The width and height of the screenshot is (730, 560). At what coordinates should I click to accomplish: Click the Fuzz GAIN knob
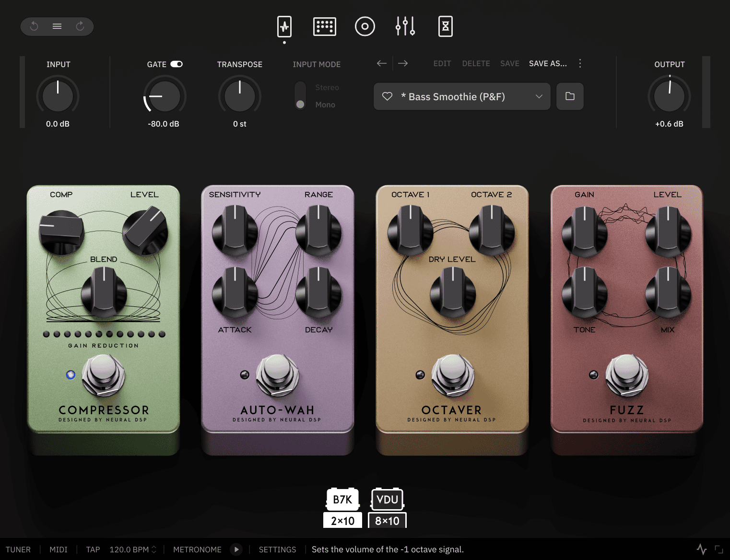[585, 232]
